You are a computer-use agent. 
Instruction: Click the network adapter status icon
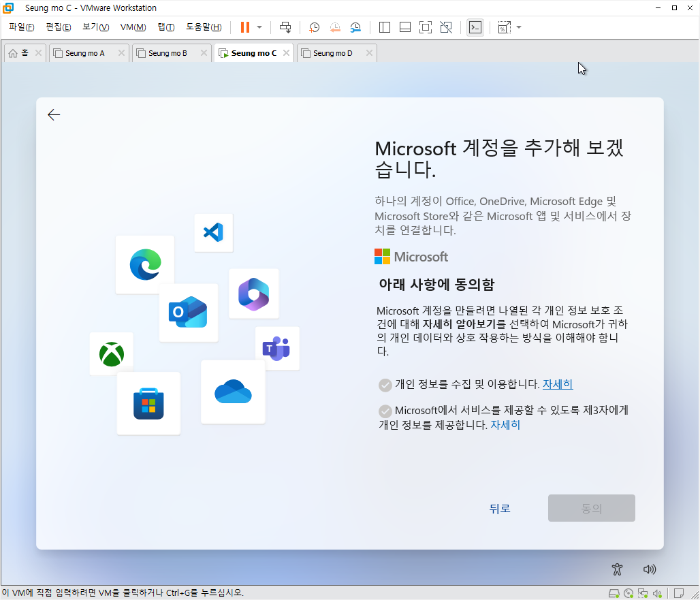pos(643,593)
